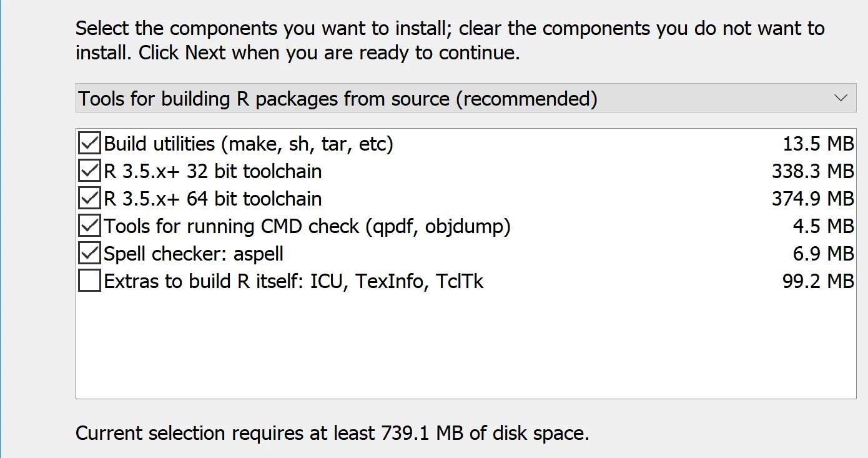868x458 pixels.
Task: Click the disk space requirement text
Action: click(332, 433)
